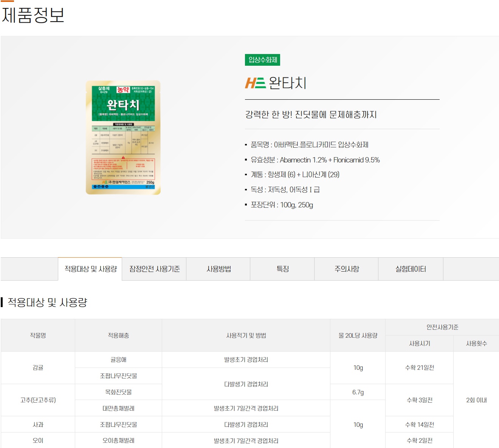Open the 주의사항 tab
499x448 pixels.
point(347,269)
